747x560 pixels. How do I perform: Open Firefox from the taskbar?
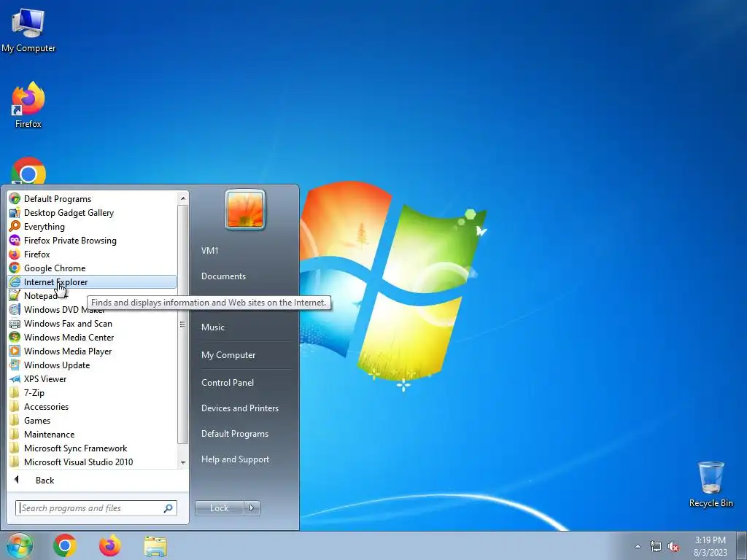point(110,545)
